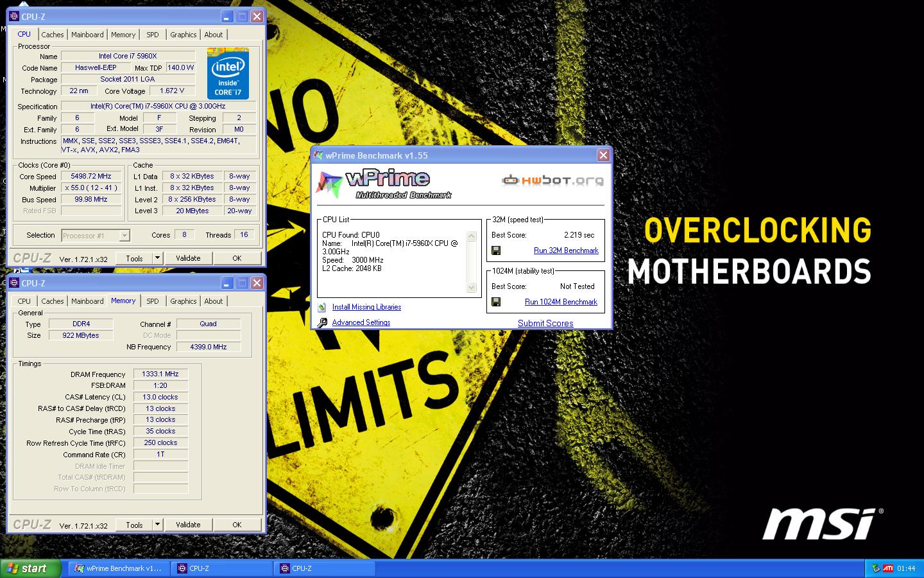Click the CPU-Z title bar icon in Memory window
924x578 pixels.
(14, 283)
